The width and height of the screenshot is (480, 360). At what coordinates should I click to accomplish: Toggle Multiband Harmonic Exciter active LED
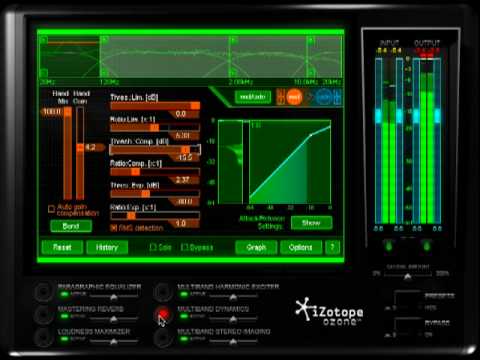point(183,294)
